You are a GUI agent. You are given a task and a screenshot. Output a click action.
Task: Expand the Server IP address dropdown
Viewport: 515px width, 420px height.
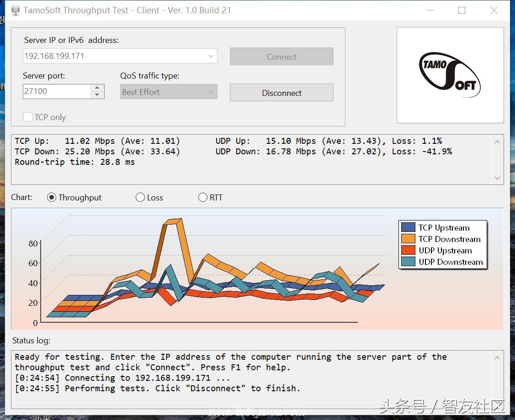[x=211, y=56]
